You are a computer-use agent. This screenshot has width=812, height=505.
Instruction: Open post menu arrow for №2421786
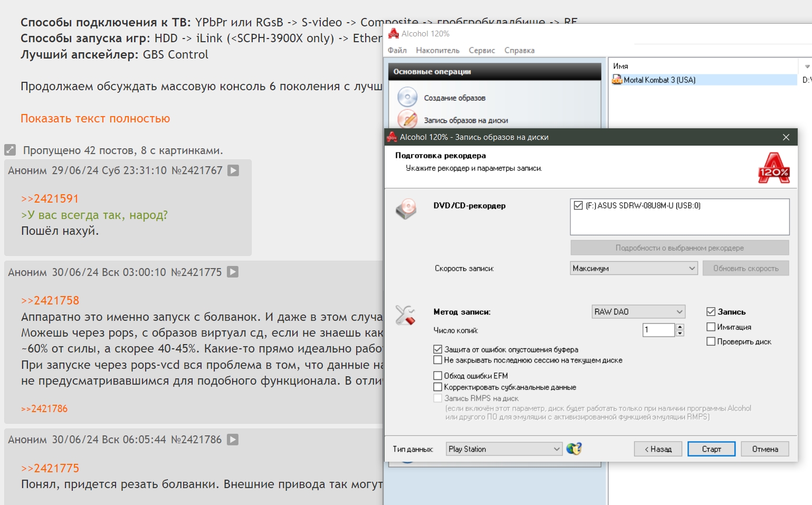point(233,439)
